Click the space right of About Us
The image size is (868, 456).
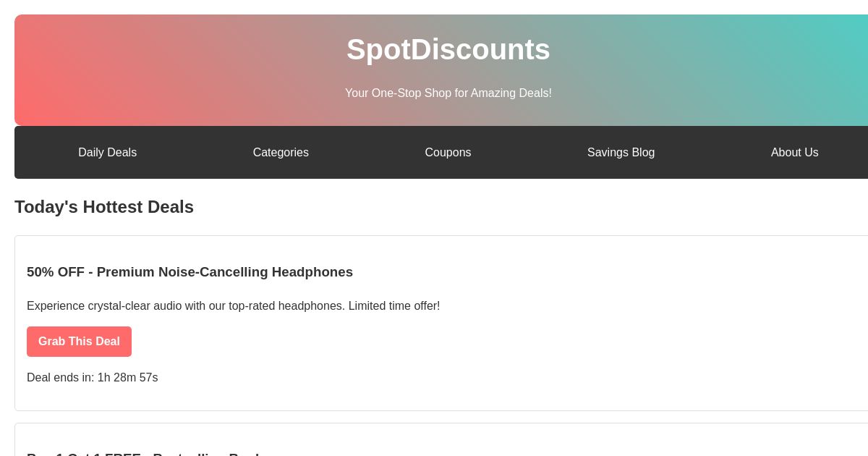coord(846,152)
